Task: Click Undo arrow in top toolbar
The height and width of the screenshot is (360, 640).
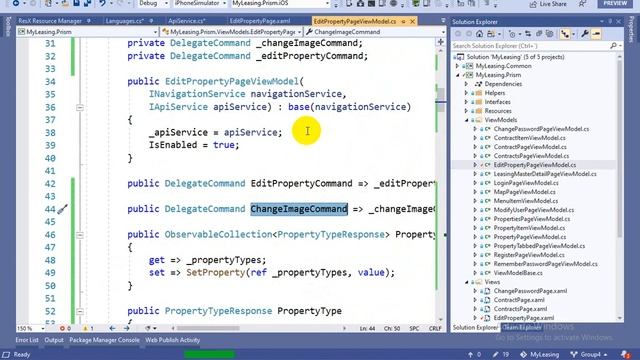Action: (x=102, y=3)
